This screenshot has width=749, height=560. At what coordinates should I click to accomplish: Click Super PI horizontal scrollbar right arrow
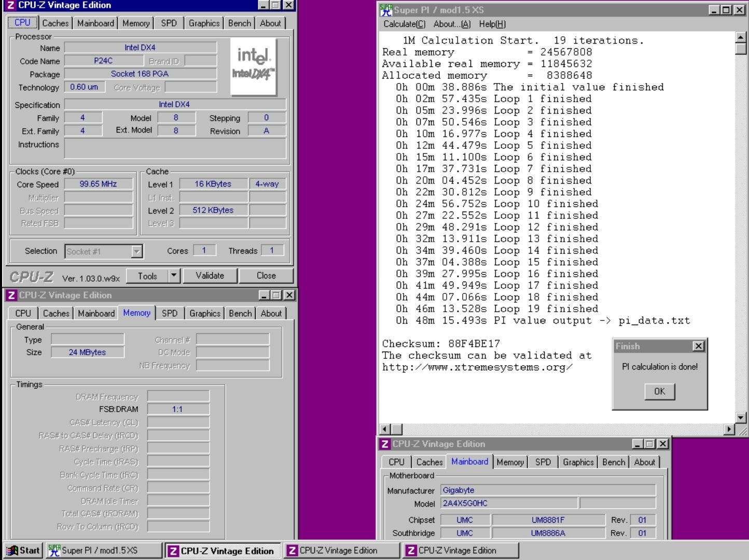click(x=729, y=429)
